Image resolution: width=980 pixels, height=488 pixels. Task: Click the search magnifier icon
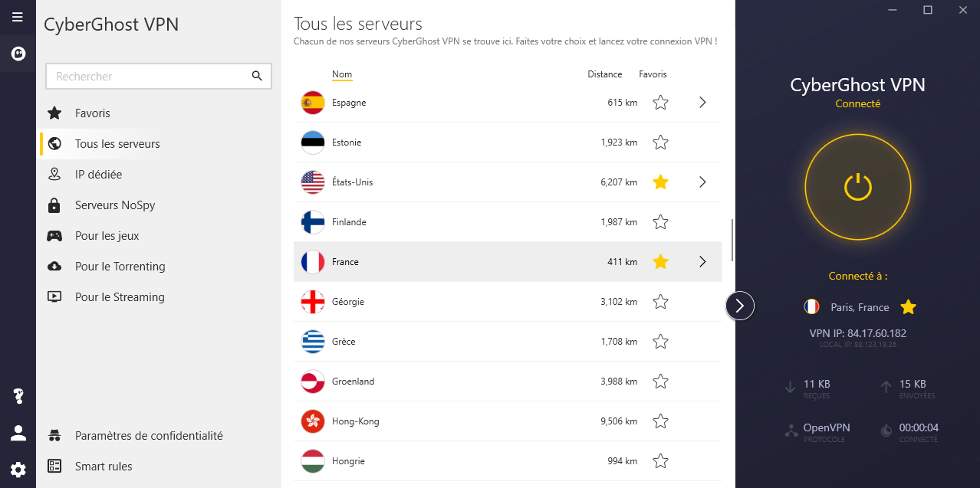(257, 76)
